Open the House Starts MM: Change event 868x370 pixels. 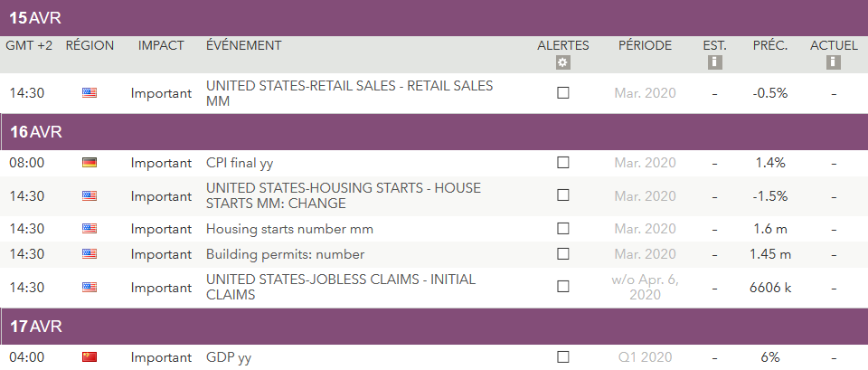(343, 195)
